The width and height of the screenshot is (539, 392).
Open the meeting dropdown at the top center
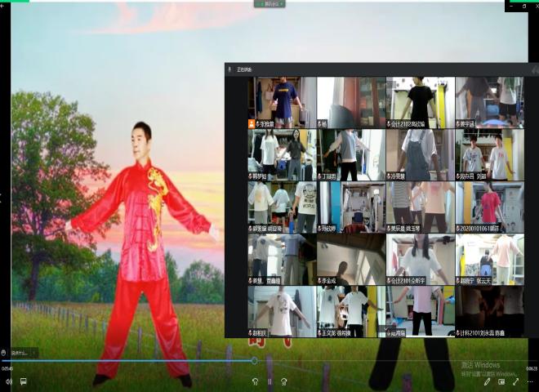269,4
